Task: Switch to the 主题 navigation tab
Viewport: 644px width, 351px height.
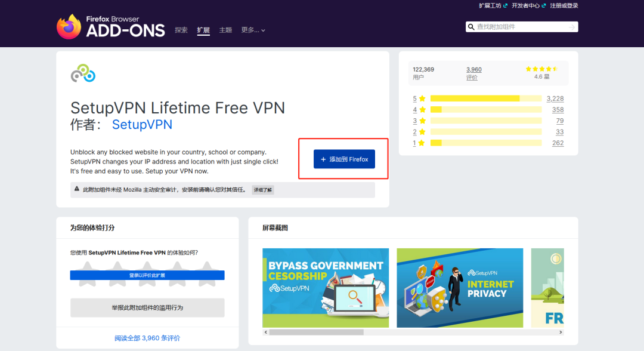Action: pyautogui.click(x=225, y=30)
